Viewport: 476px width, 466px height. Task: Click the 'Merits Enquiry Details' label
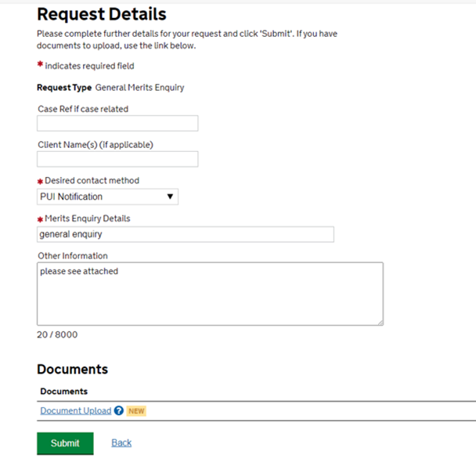pyautogui.click(x=88, y=219)
